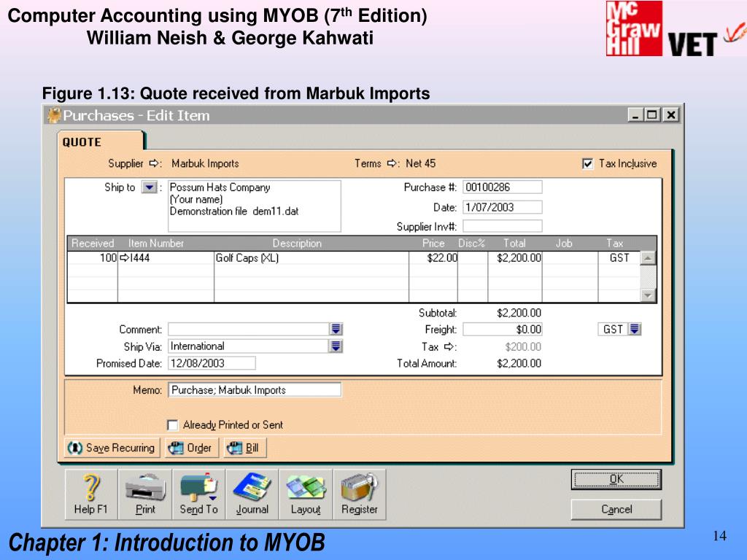The width and height of the screenshot is (747, 560).
Task: Click the Promised Date field
Action: 212,363
